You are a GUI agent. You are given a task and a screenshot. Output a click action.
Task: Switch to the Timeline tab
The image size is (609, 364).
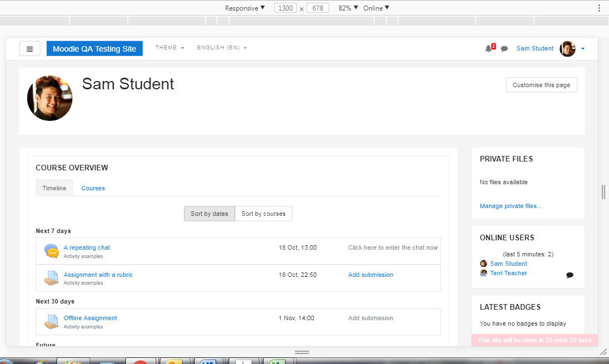click(54, 188)
